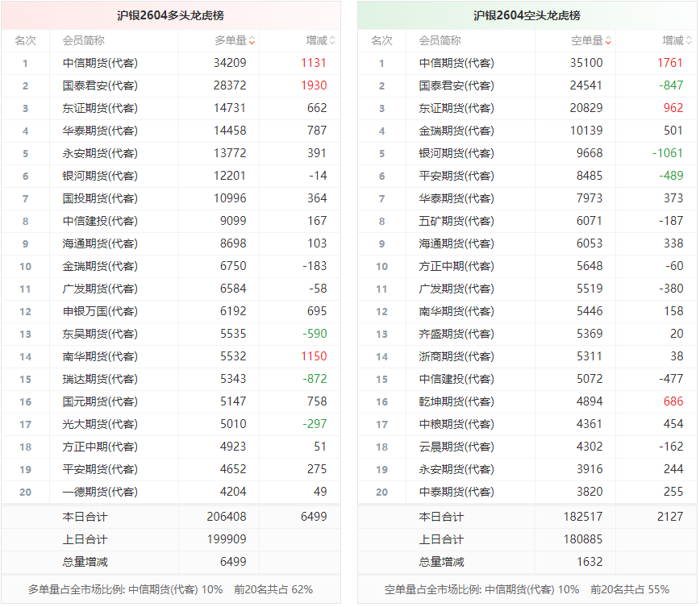Select 乾坤期货 change value 686
The image size is (700, 607).
click(x=673, y=401)
